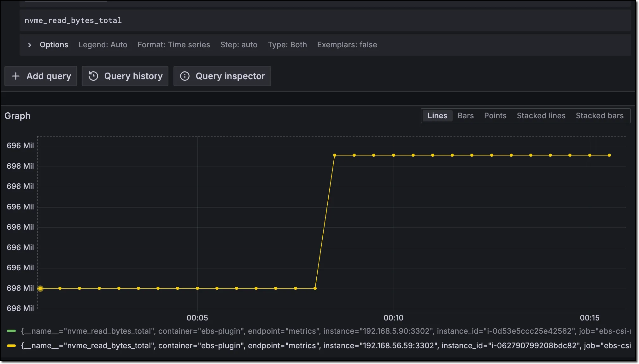This screenshot has width=639, height=364.
Task: Click the Query inspector info icon
Action: point(185,76)
